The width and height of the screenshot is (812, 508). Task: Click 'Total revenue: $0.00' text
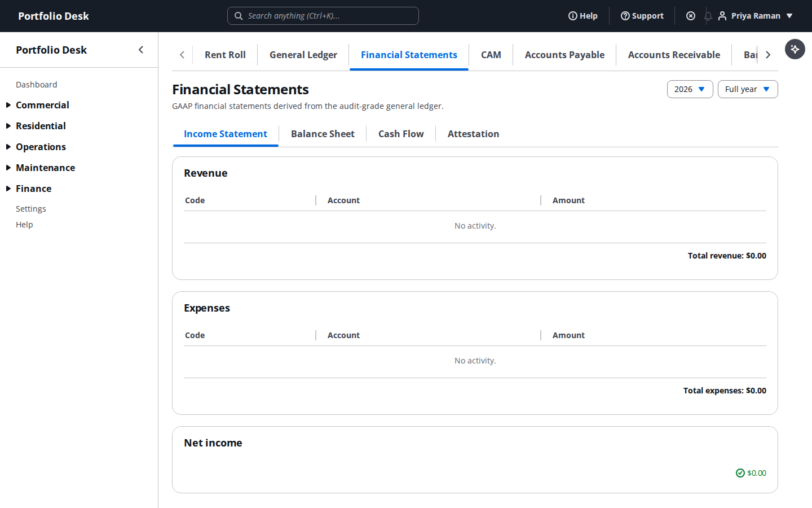[x=727, y=256]
